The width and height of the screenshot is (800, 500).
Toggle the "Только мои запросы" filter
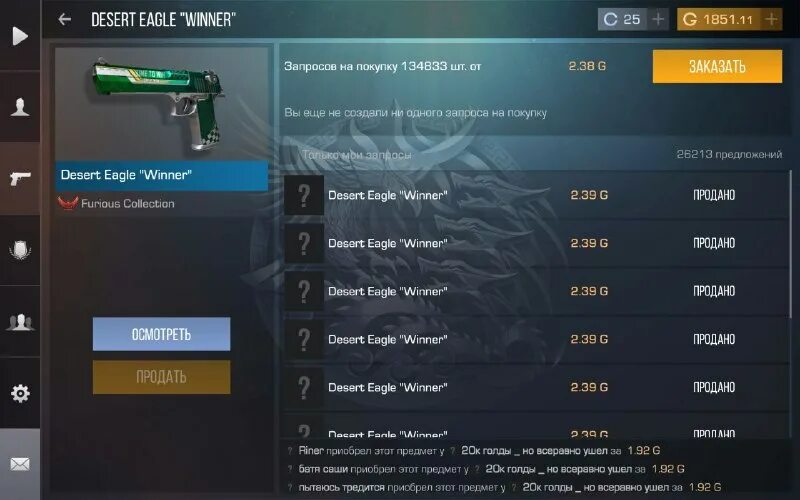[357, 155]
